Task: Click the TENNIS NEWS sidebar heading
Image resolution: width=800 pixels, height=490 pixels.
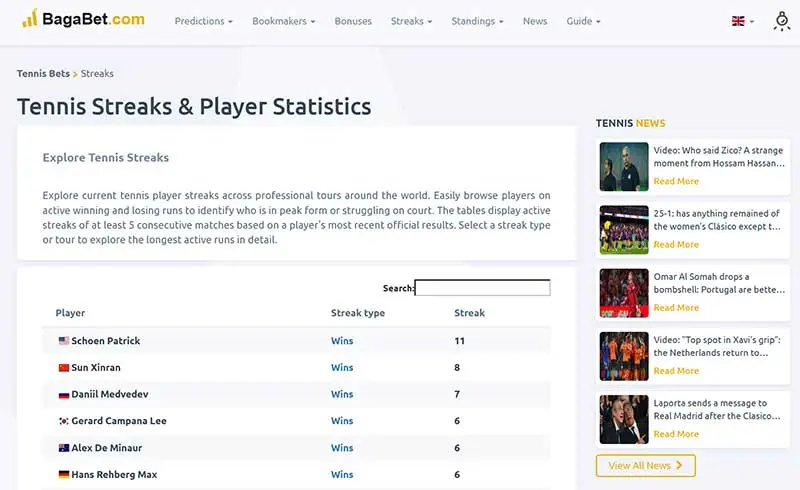Action: (631, 123)
